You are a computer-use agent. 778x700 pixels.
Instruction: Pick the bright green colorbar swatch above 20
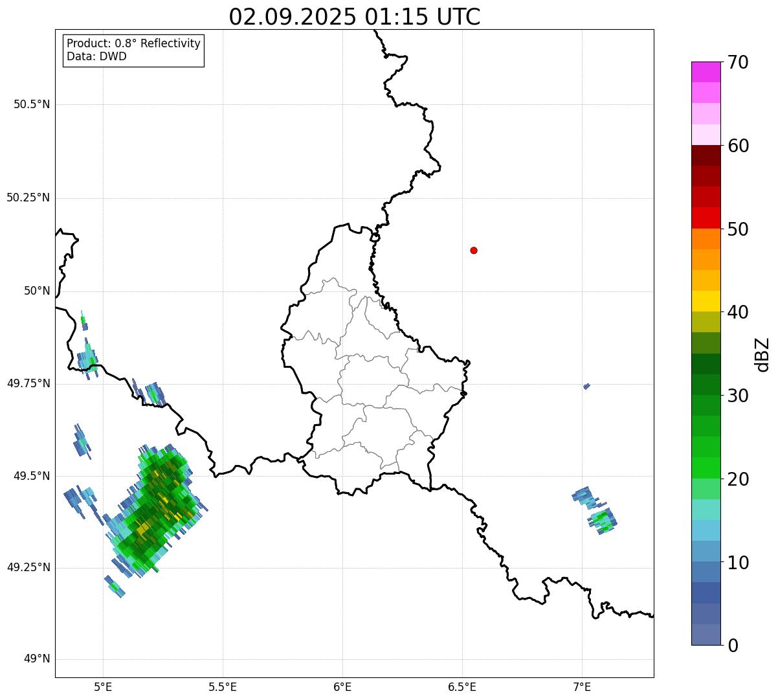[x=706, y=468]
